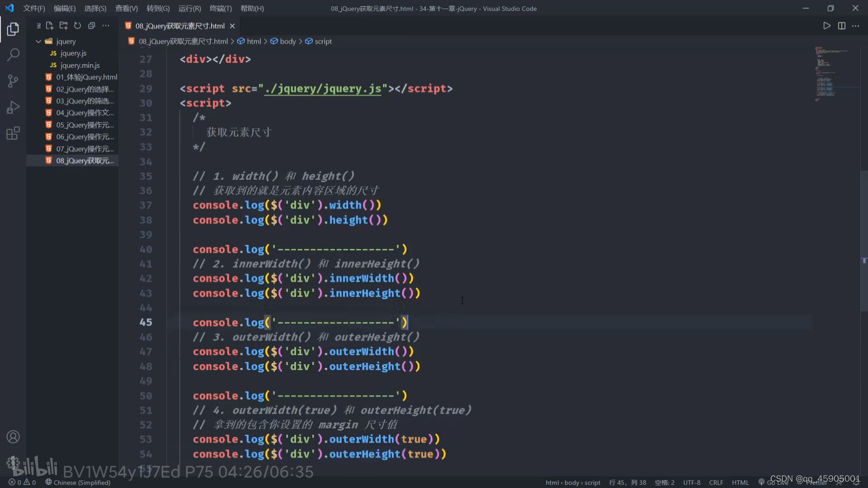
Task: Open editor more actions ellipsis menu
Action: click(855, 26)
